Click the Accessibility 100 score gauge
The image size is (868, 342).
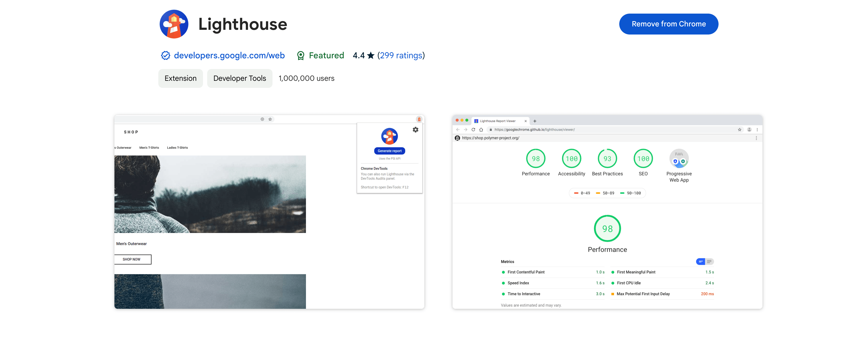[x=571, y=158]
